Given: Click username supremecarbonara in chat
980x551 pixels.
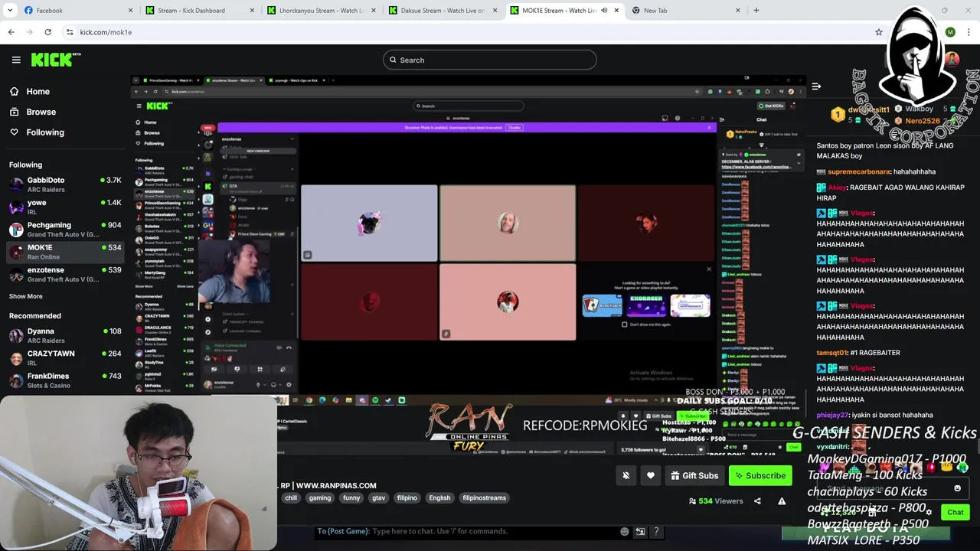Looking at the screenshot, I should [859, 172].
